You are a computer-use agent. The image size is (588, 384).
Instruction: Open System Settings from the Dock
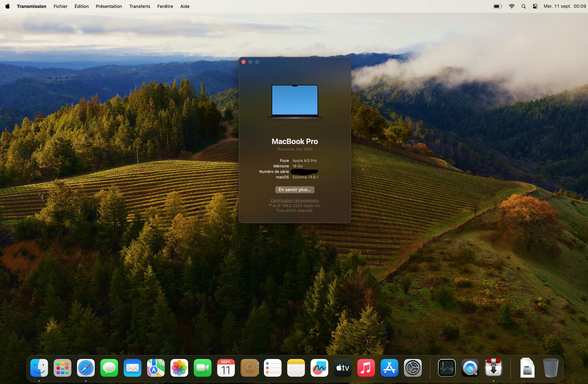[x=413, y=368]
